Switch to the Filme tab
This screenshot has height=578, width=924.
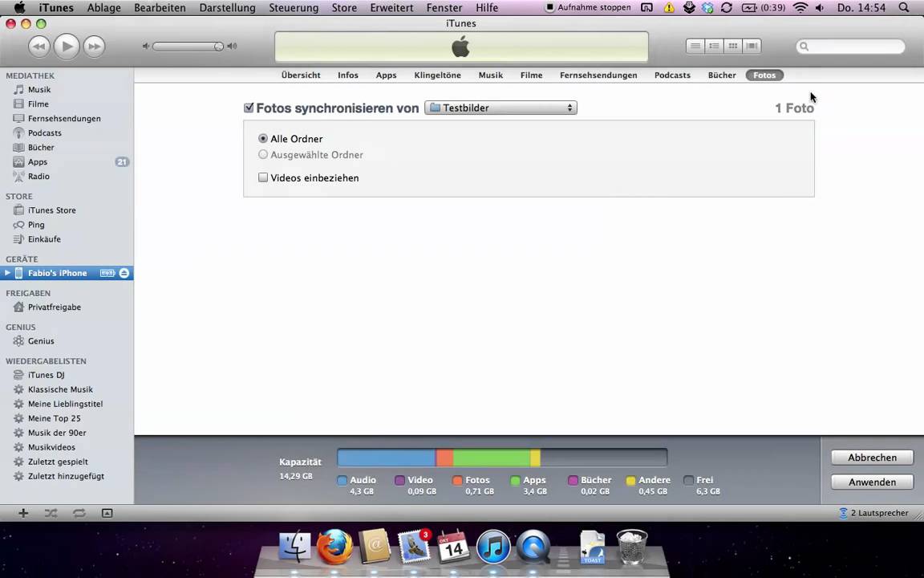coord(531,75)
